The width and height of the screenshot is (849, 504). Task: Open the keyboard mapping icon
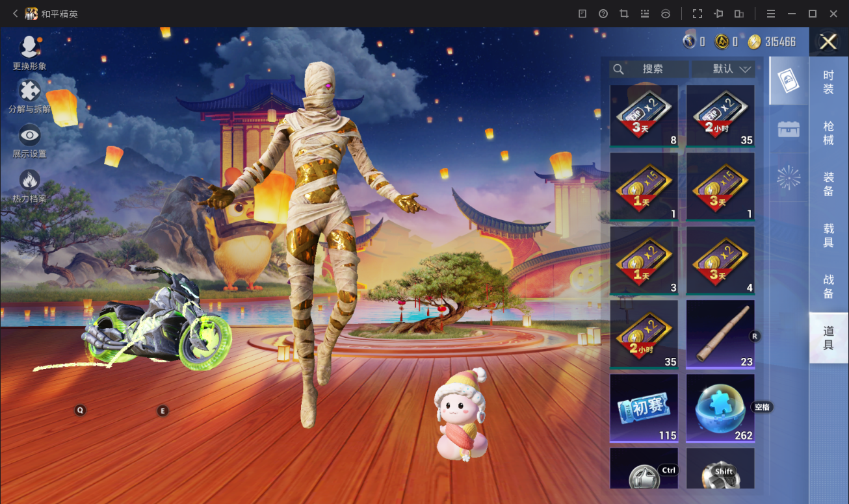645,14
